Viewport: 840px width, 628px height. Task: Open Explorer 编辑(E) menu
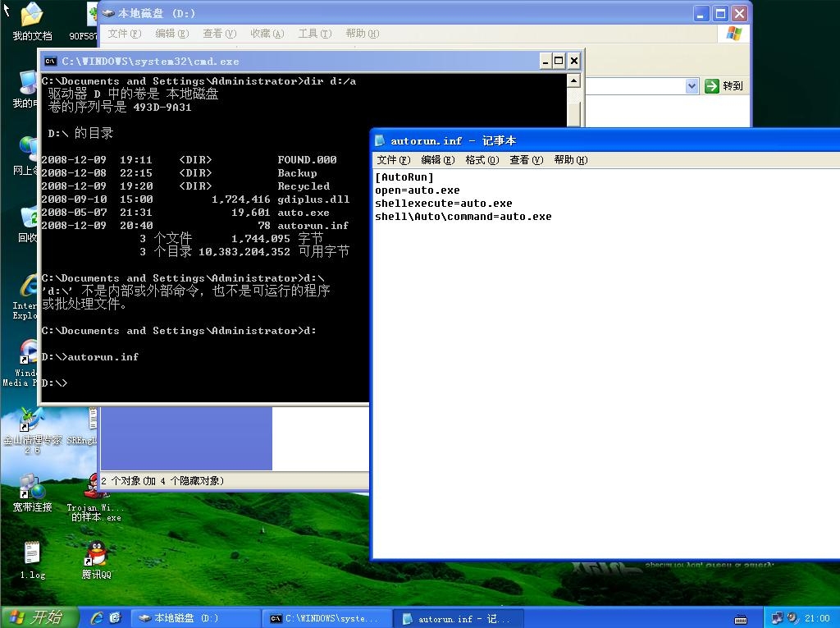click(x=172, y=34)
